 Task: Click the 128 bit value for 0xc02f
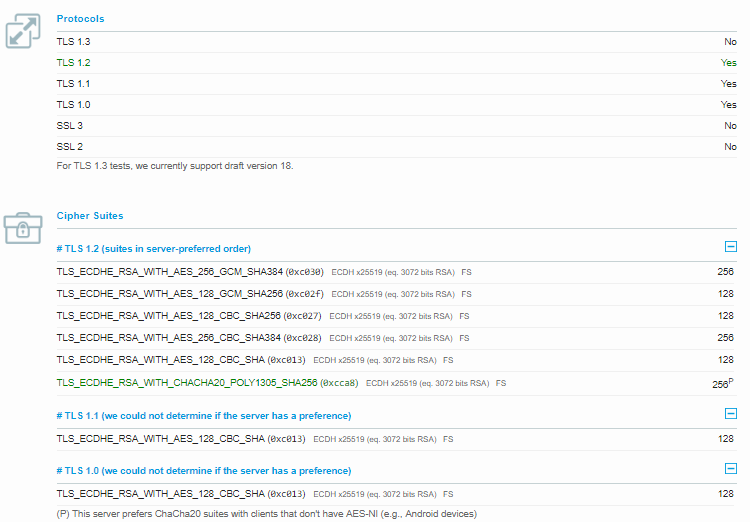click(726, 294)
